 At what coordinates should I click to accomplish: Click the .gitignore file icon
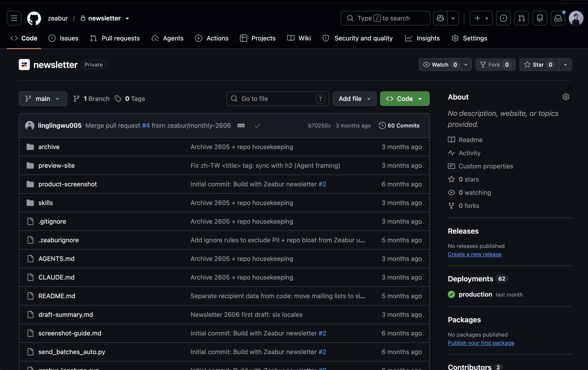pyautogui.click(x=30, y=221)
